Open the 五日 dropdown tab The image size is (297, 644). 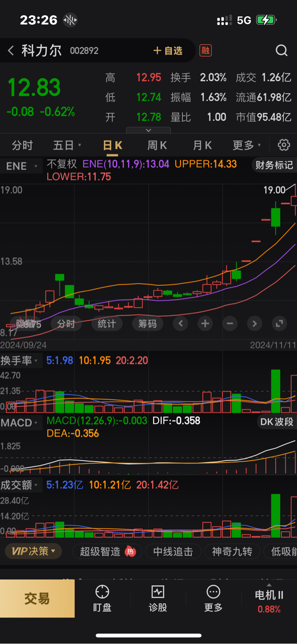67,146
